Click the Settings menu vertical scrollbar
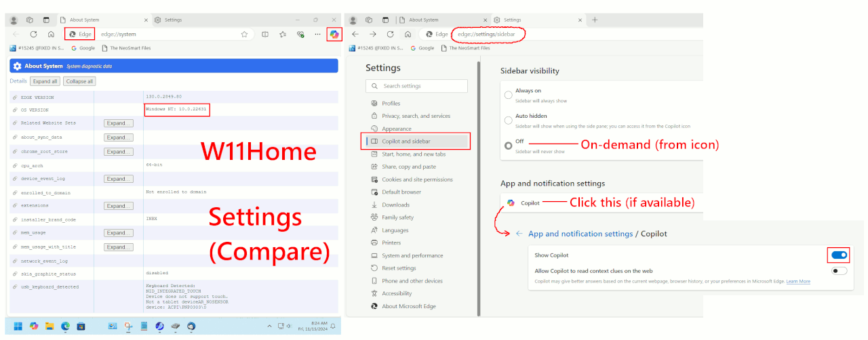868x340 pixels. [x=479, y=188]
